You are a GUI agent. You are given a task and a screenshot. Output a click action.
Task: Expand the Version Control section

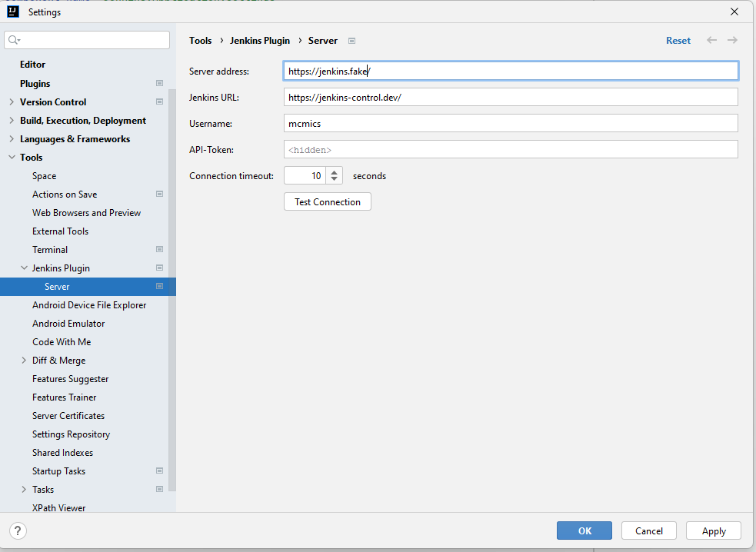click(x=12, y=101)
